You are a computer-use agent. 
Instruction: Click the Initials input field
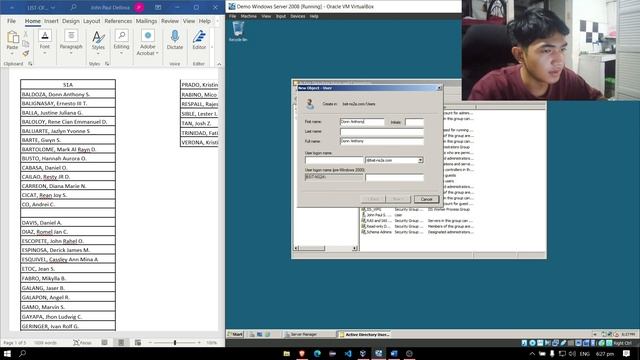414,122
